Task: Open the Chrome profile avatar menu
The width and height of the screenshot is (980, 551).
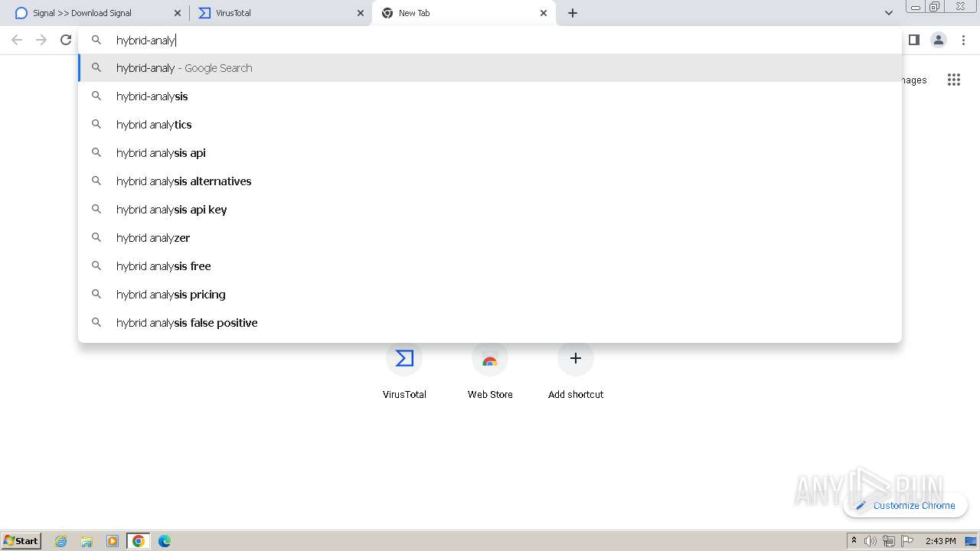Action: point(939,40)
